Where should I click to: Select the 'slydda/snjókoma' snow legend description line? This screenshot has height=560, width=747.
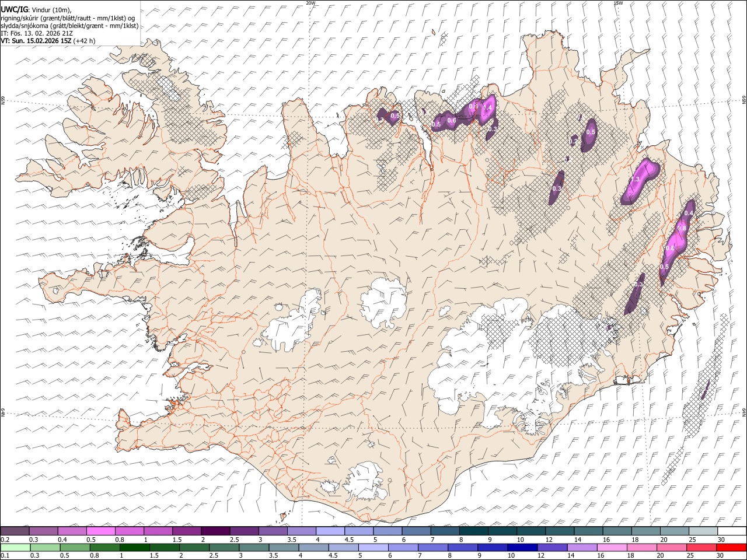(x=69, y=26)
